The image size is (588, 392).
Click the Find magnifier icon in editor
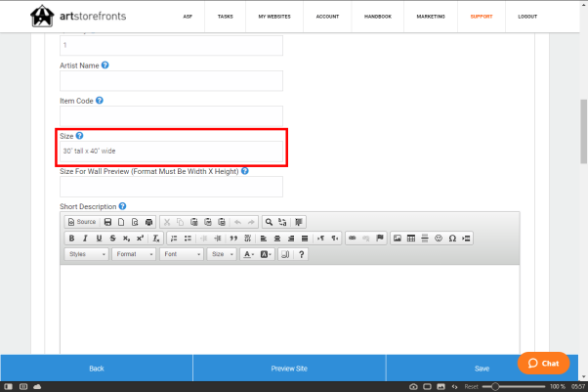[x=268, y=222]
